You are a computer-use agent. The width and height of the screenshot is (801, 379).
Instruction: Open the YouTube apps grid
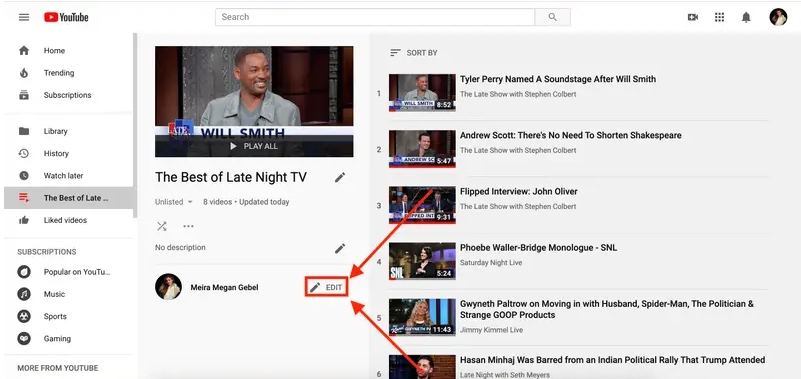coord(719,17)
